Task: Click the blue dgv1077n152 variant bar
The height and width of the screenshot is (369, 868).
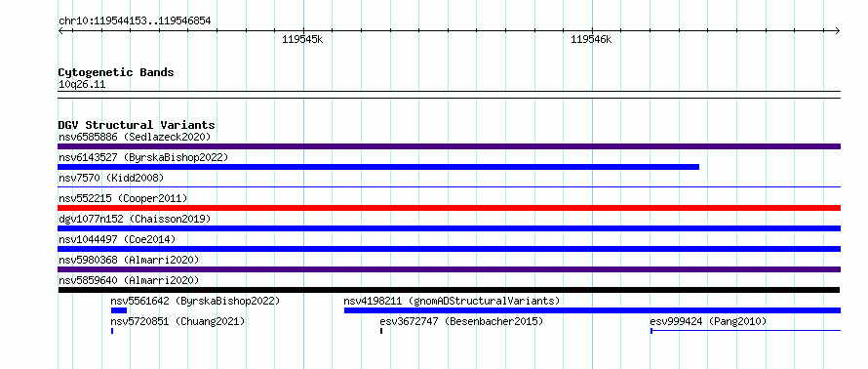Action: pyautogui.click(x=449, y=228)
